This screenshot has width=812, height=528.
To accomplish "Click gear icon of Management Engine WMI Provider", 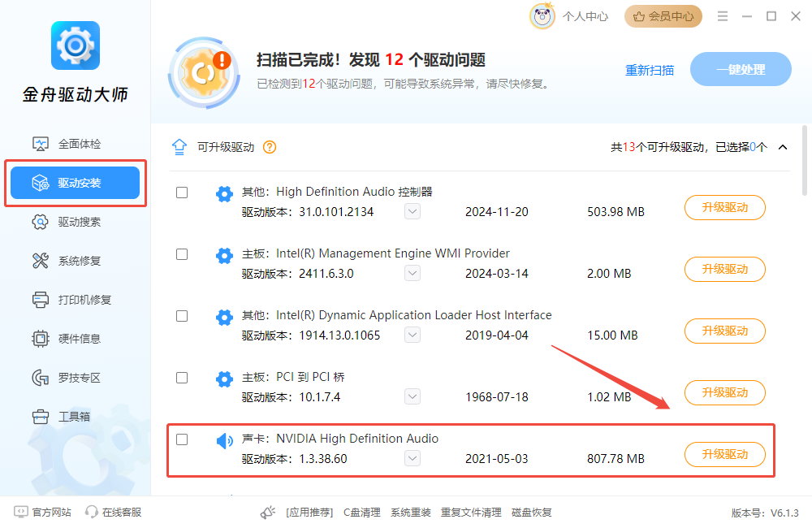I will tap(224, 255).
